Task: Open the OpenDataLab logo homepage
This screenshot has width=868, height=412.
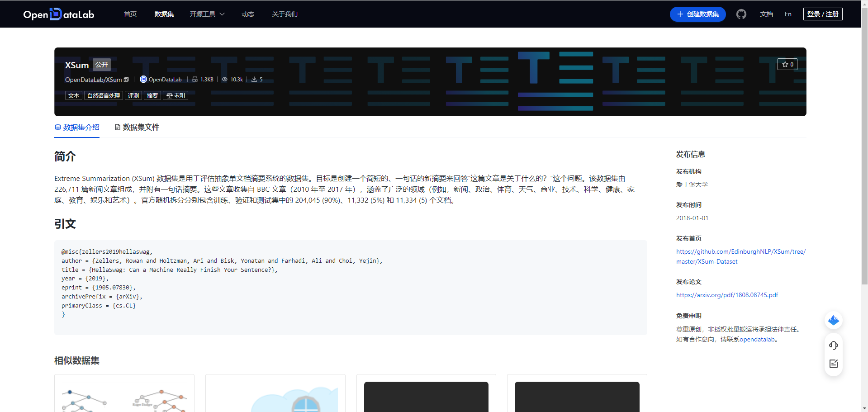Action: (59, 14)
